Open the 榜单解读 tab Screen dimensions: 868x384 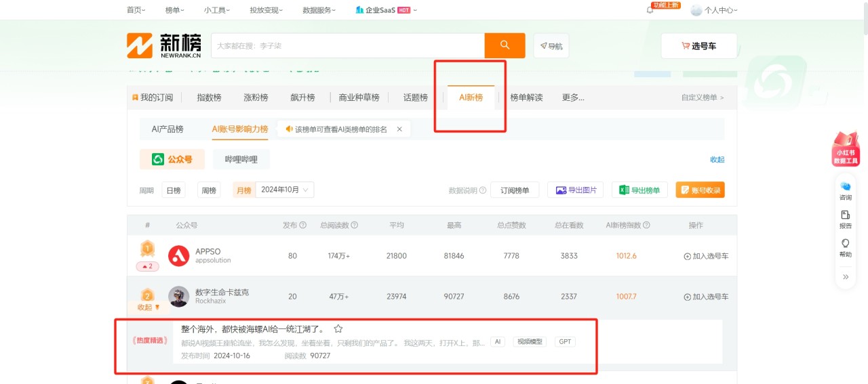point(526,98)
